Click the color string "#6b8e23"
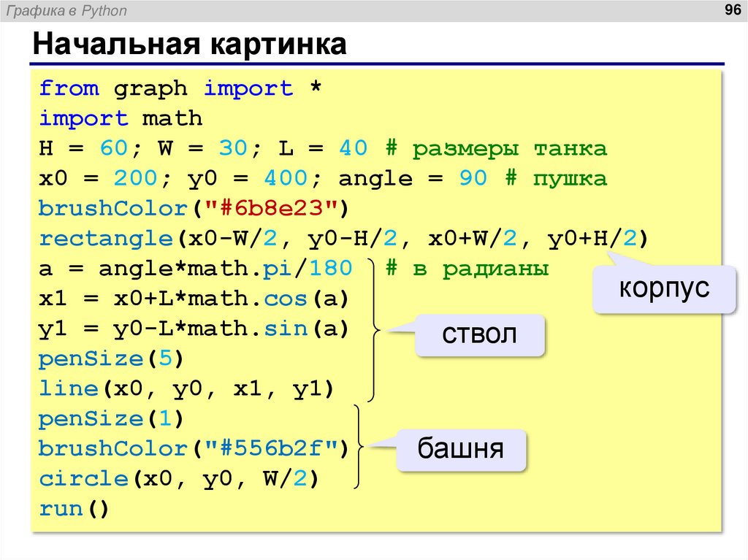Viewport: 748px width, 560px height. 271,209
